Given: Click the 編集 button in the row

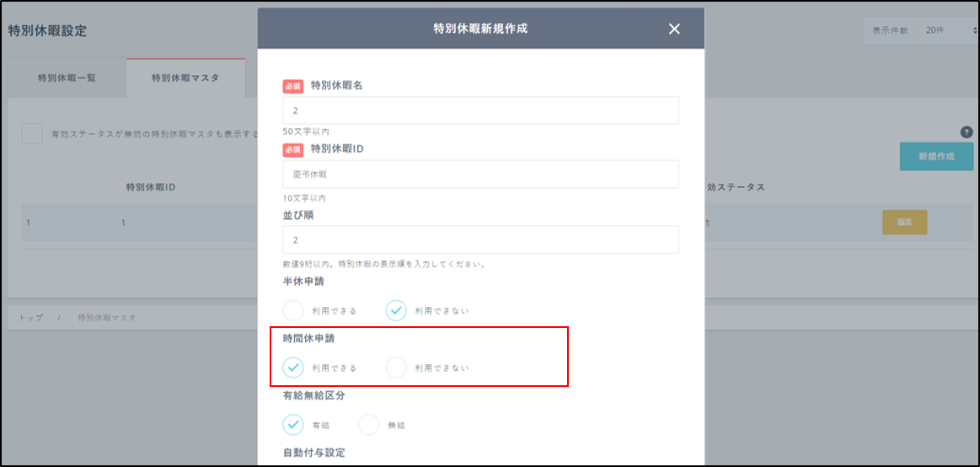Looking at the screenshot, I should point(904,223).
